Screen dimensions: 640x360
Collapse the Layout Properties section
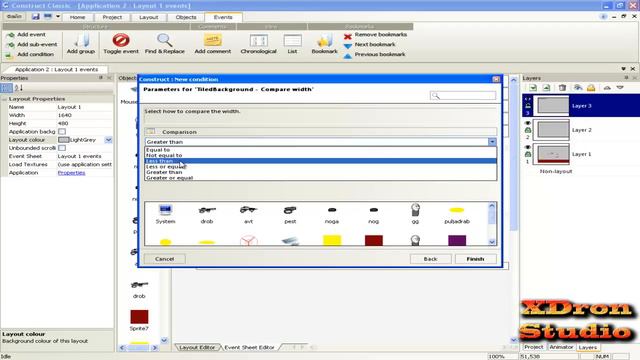pyautogui.click(x=4, y=99)
